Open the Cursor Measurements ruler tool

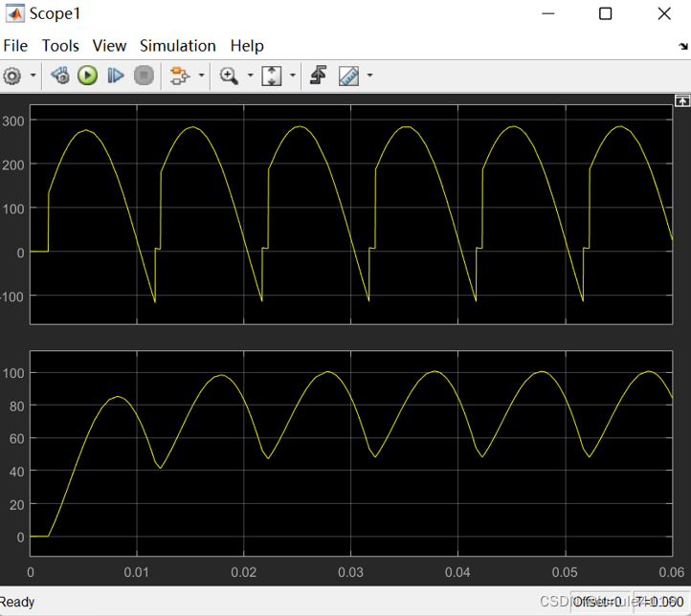click(349, 76)
